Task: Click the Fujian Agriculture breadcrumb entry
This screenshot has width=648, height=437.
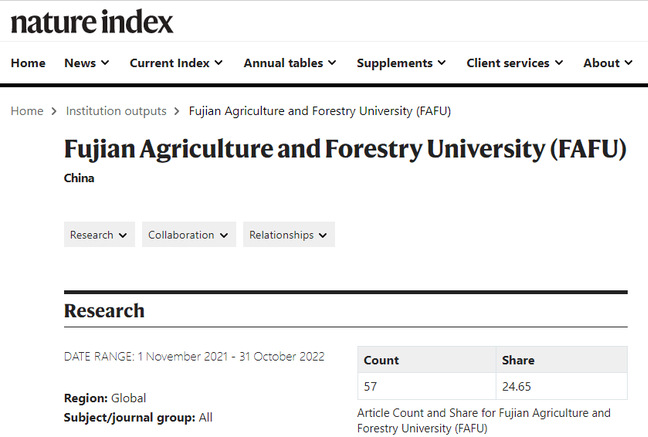Action: click(312, 111)
